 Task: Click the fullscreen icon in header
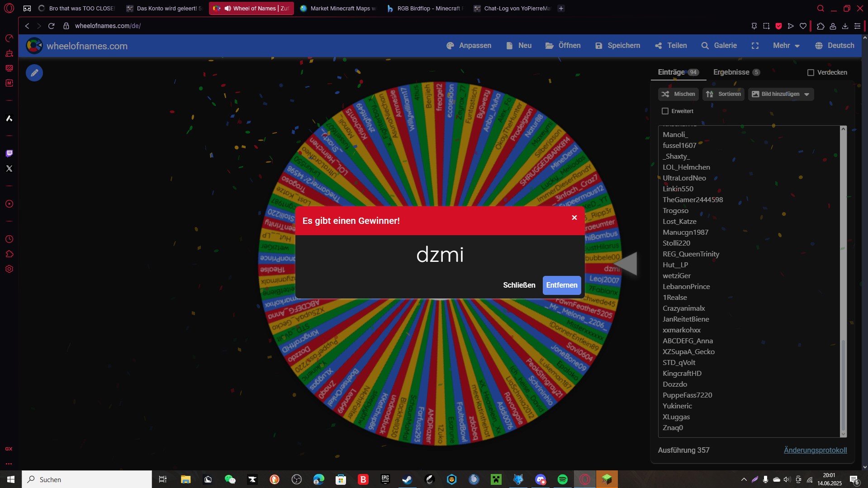point(755,46)
